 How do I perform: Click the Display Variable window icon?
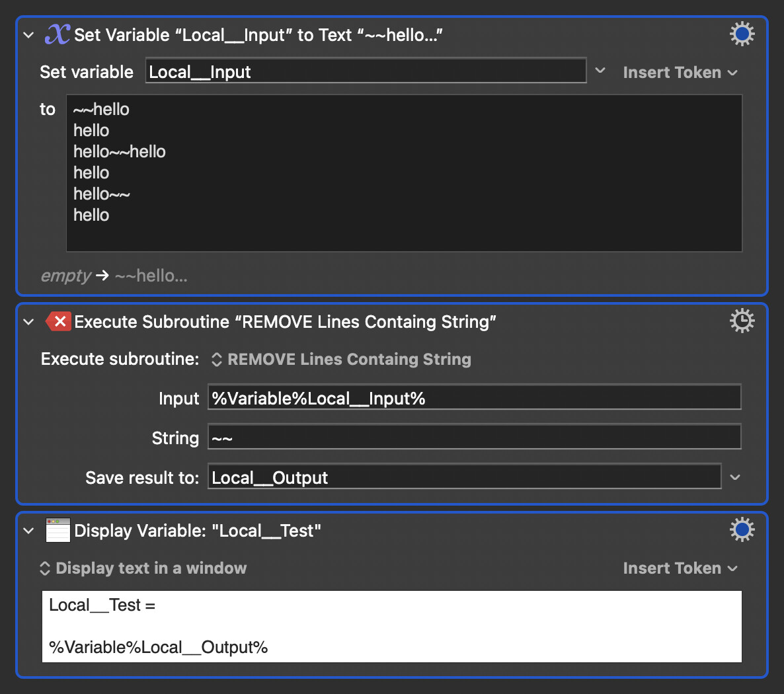click(58, 530)
